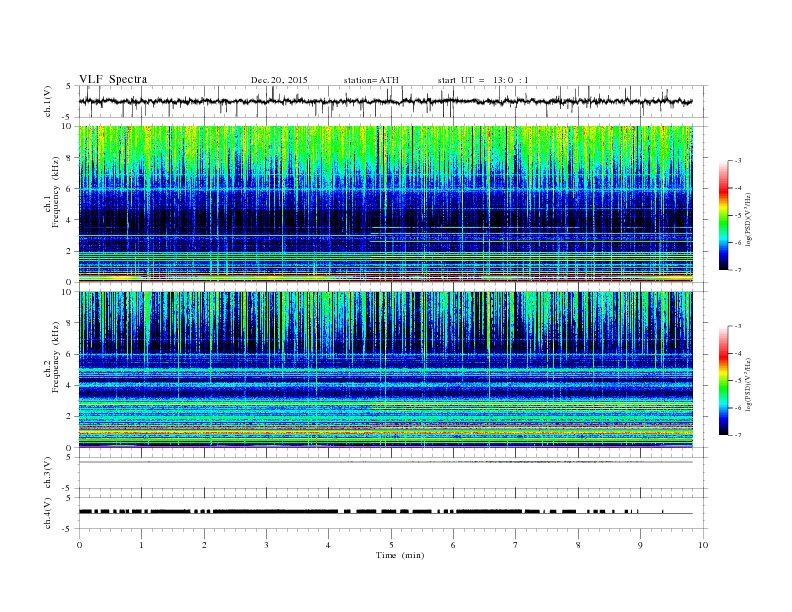Image resolution: width=792 pixels, height=612 pixels.
Task: Click the "-3" value on ch.1 color bar
Action: 738,161
